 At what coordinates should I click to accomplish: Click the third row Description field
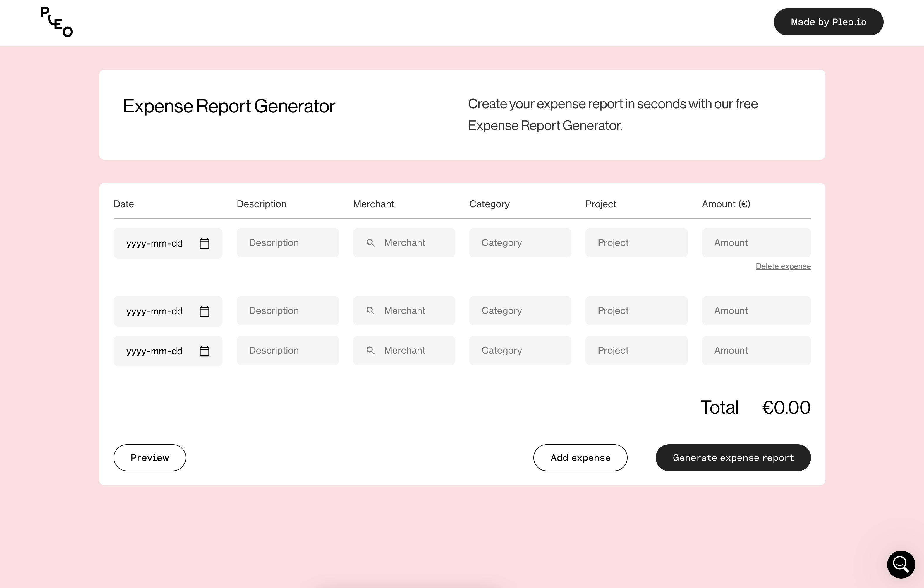point(288,351)
